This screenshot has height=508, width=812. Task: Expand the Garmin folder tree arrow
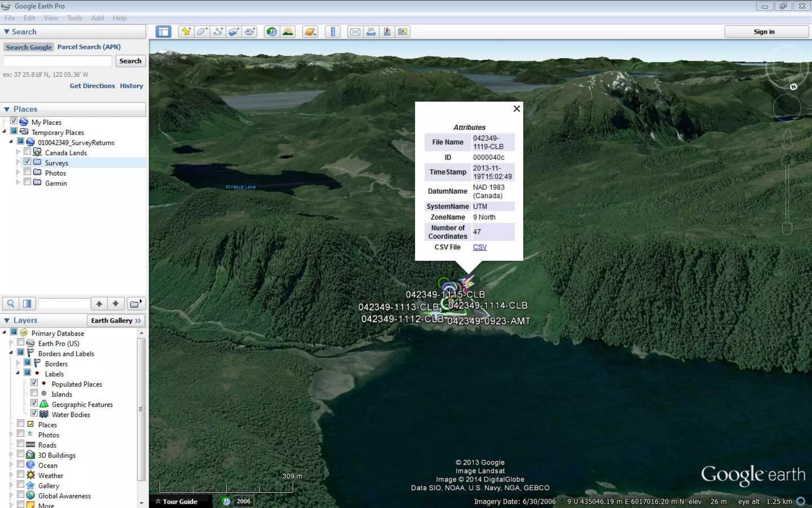tap(17, 183)
